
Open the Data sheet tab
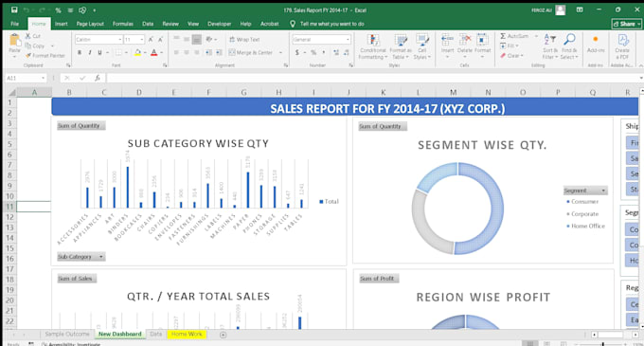coord(155,334)
